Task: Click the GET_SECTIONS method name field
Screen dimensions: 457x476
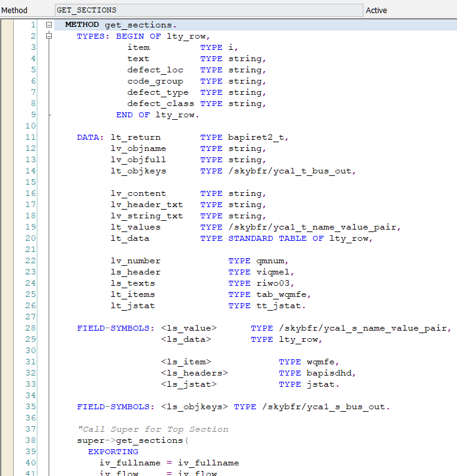Action: (208, 10)
